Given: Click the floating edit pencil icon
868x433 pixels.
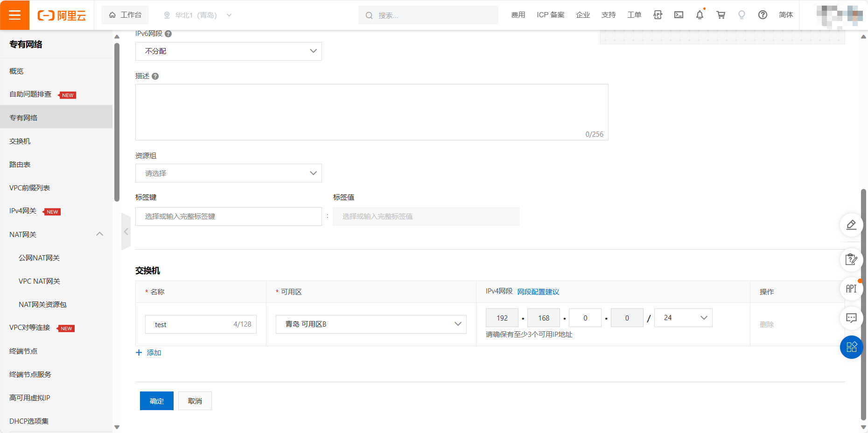Looking at the screenshot, I should (851, 225).
